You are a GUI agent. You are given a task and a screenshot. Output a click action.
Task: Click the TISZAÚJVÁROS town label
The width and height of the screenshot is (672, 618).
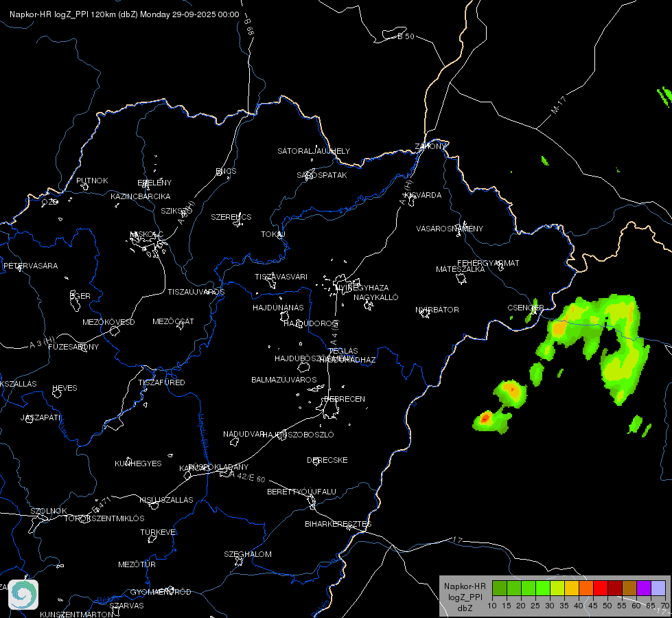click(x=196, y=292)
